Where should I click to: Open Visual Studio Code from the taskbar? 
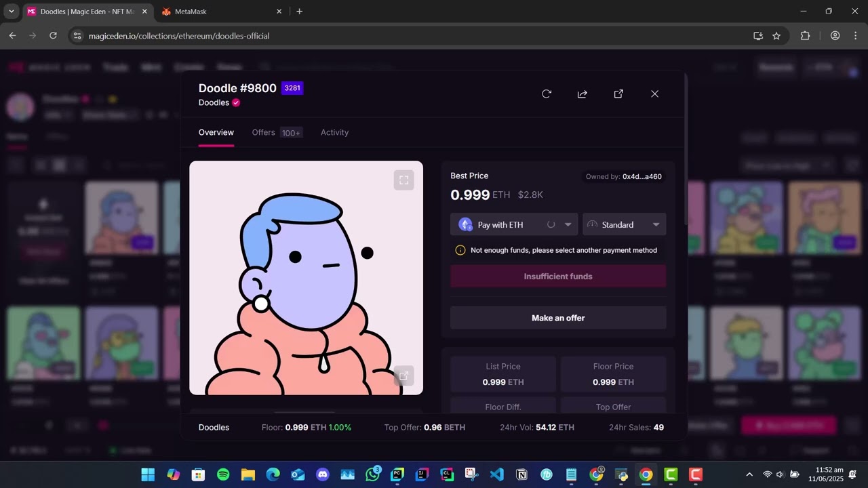click(497, 474)
